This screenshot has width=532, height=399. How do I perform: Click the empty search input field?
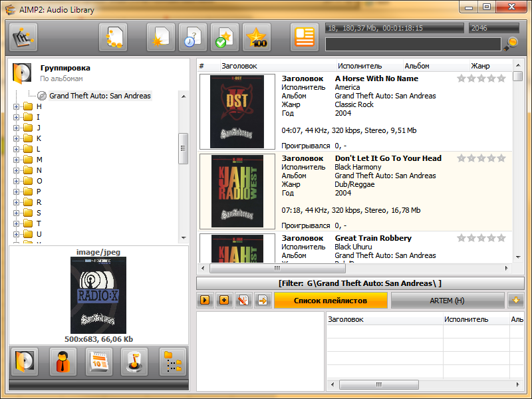pyautogui.click(x=413, y=45)
